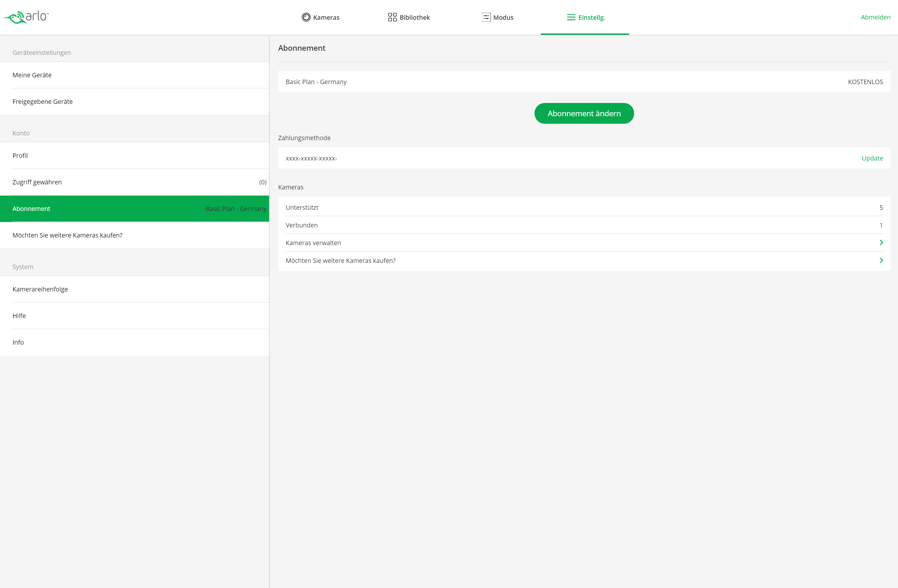Select the Einstellg. tab
The height and width of the screenshot is (588, 898).
pyautogui.click(x=585, y=17)
